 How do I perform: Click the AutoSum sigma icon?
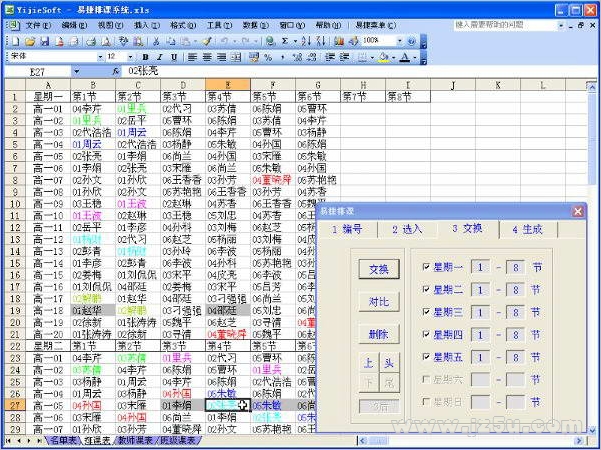pos(285,41)
